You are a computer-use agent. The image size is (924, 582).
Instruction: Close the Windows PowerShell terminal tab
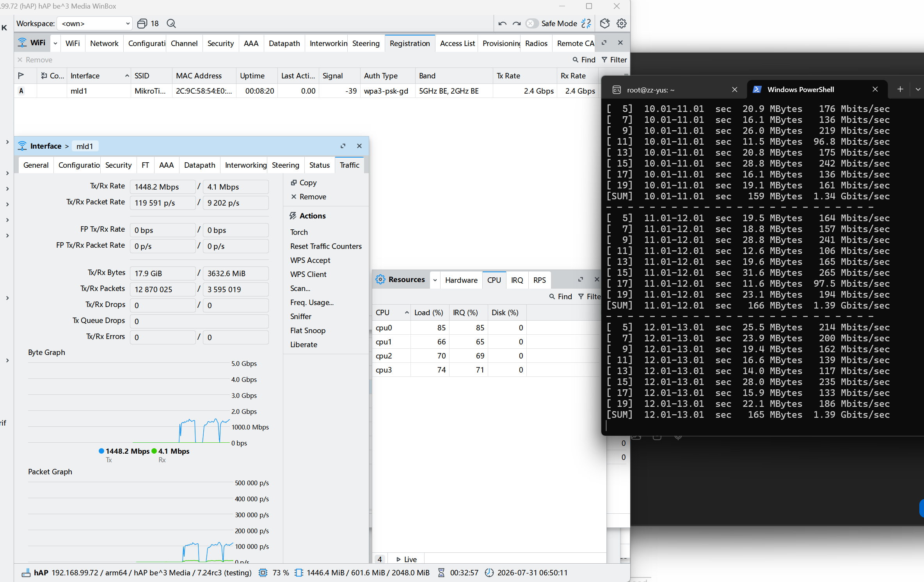click(875, 89)
